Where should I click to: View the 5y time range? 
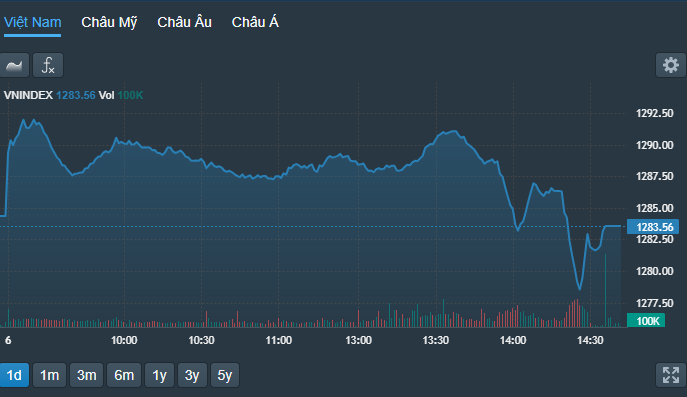(x=225, y=375)
